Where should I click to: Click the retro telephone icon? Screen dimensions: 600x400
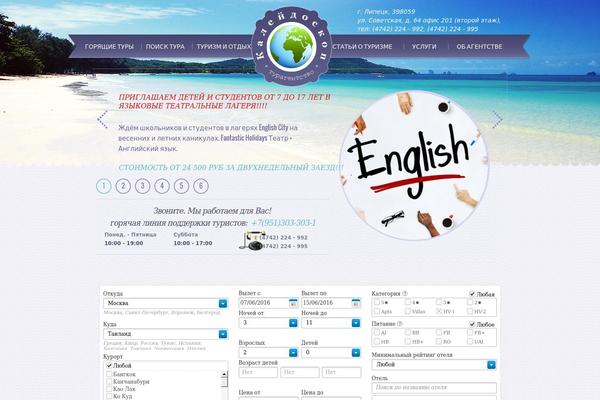pyautogui.click(x=251, y=241)
